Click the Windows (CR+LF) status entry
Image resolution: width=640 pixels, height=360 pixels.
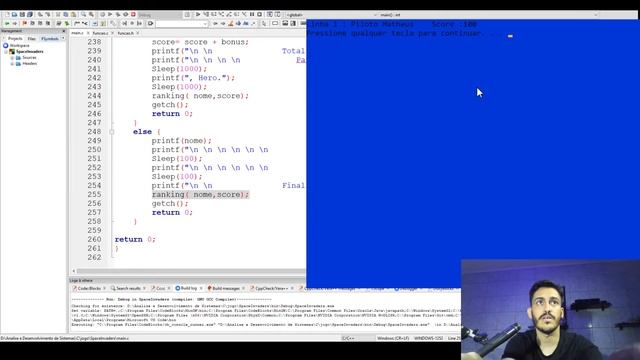(x=393, y=338)
